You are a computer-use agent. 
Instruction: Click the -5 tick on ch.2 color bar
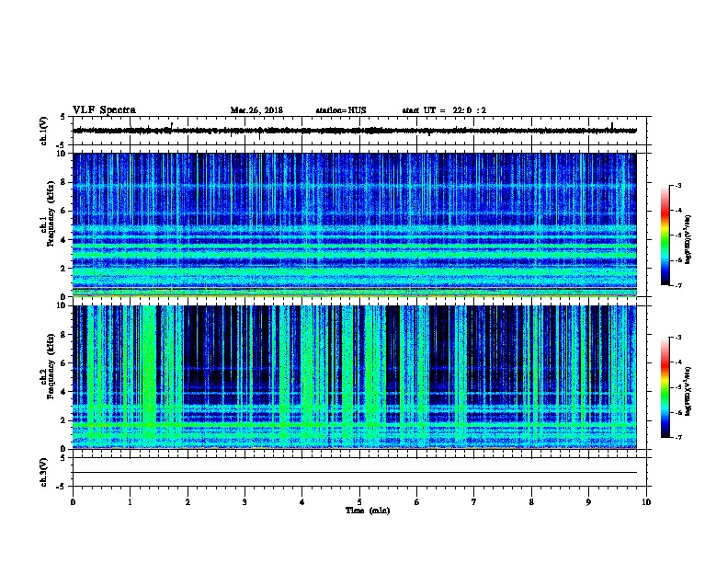pos(678,387)
